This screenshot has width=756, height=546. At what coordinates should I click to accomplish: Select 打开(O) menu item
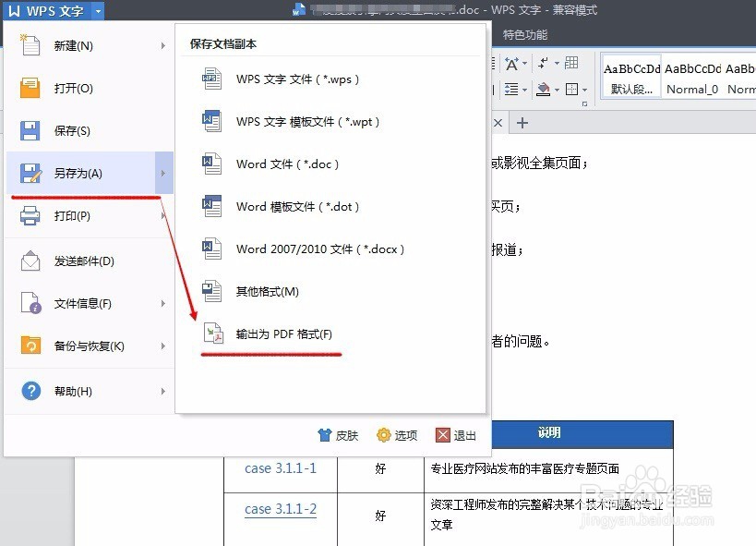click(x=90, y=89)
